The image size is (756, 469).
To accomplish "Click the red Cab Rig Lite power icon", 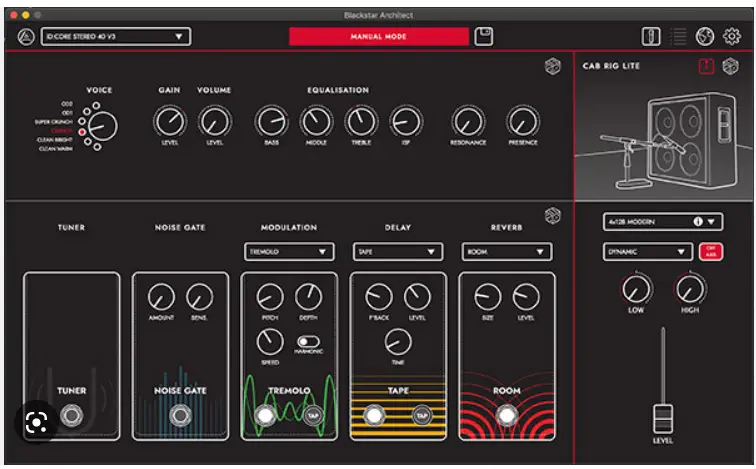I will (x=706, y=66).
